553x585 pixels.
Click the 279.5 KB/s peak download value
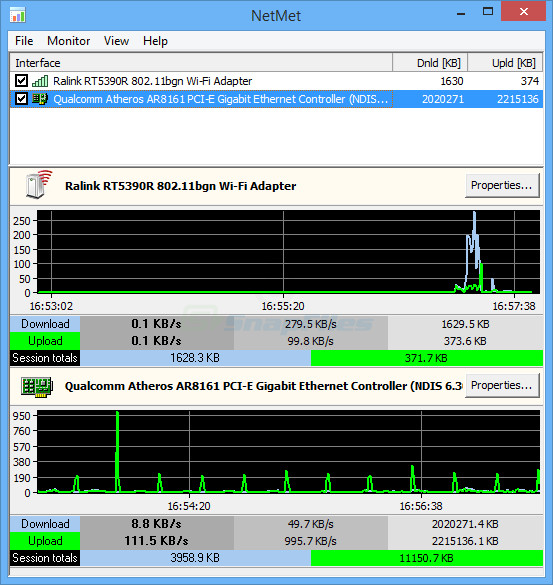click(x=311, y=324)
